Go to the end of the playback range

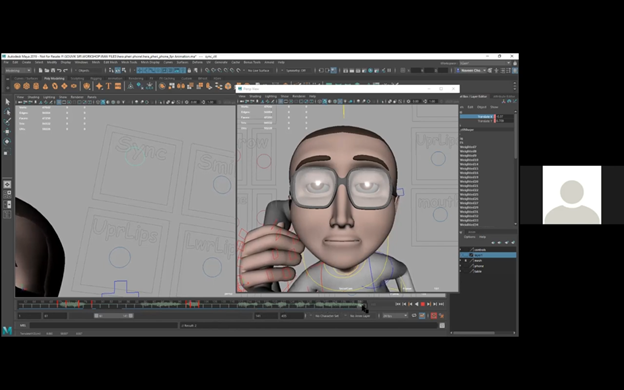pos(441,304)
